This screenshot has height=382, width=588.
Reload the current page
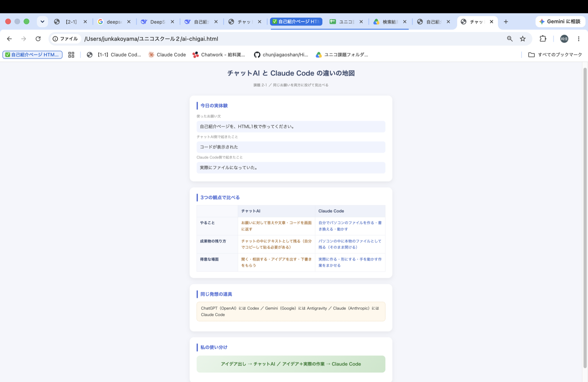(38, 39)
